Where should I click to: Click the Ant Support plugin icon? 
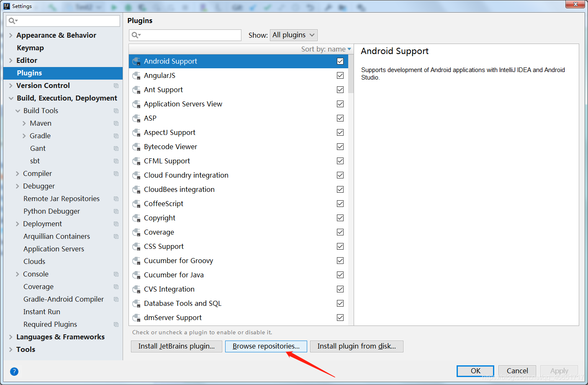pos(136,90)
